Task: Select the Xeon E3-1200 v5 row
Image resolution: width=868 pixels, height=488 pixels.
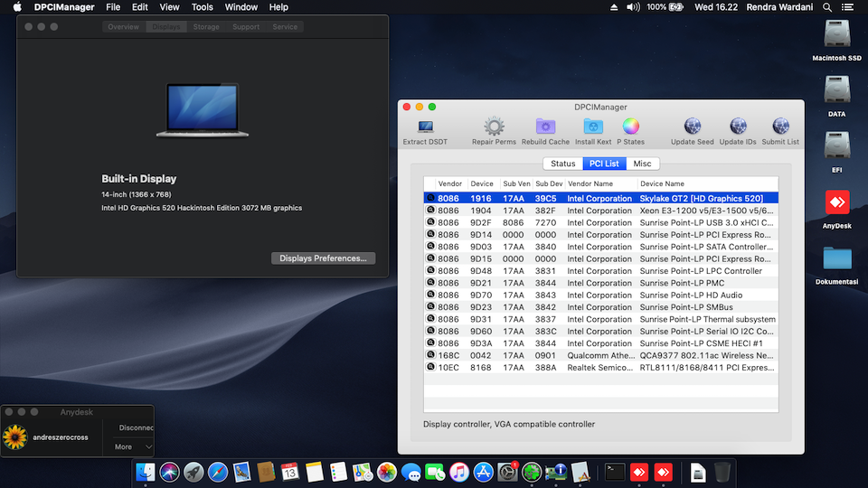Action: click(x=601, y=211)
